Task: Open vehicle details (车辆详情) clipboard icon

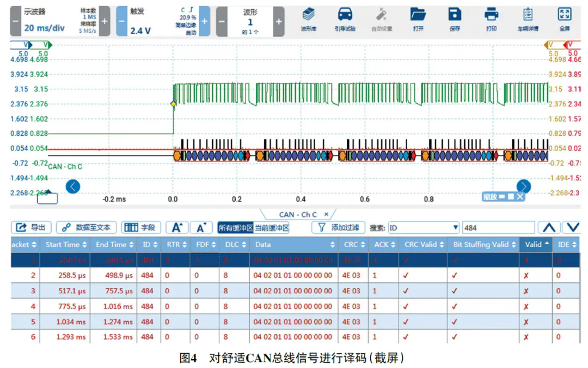Action: point(528,19)
